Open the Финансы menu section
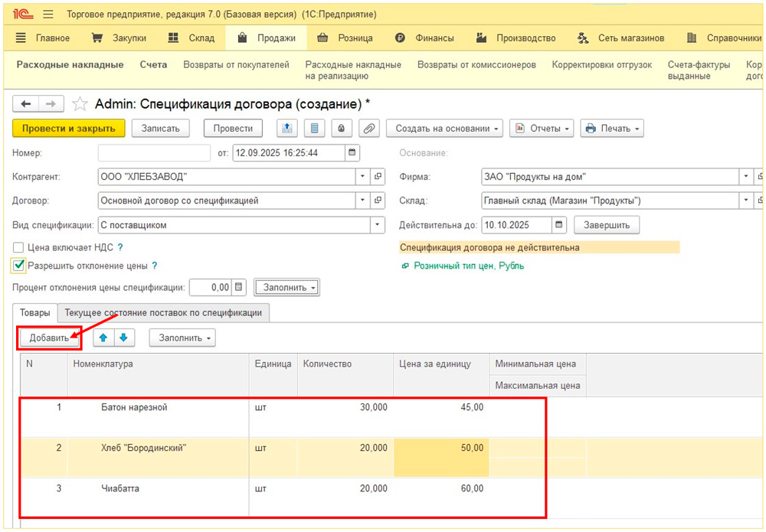The width and height of the screenshot is (766, 532). click(424, 38)
